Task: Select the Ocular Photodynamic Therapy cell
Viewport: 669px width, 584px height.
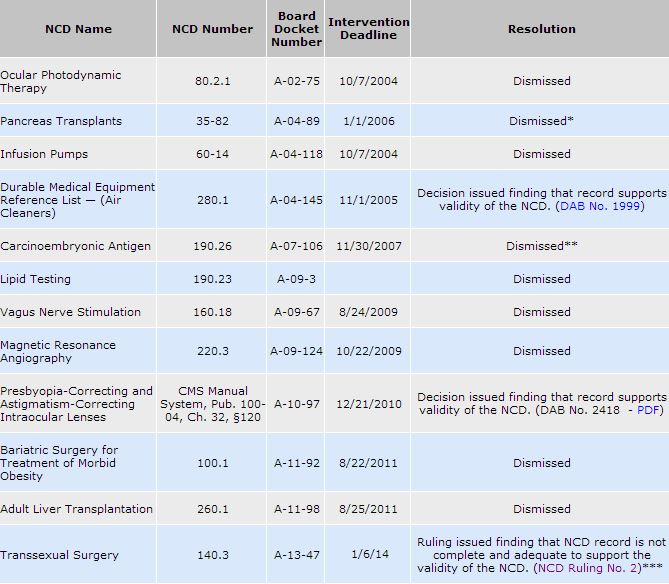Action: pos(78,81)
